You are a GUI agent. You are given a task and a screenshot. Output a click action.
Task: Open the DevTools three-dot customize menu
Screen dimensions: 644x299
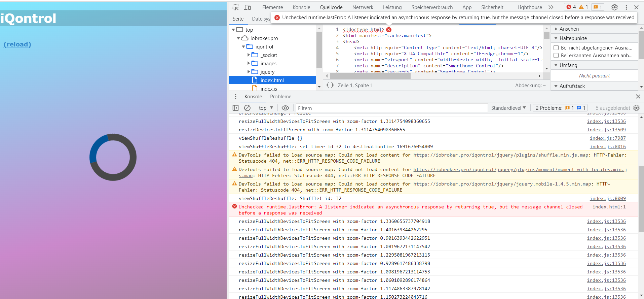click(626, 7)
